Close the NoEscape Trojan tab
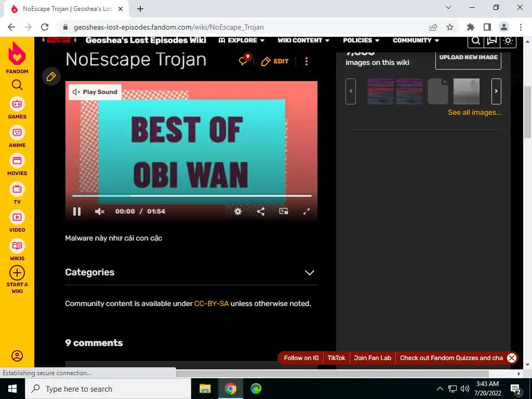 tap(121, 9)
